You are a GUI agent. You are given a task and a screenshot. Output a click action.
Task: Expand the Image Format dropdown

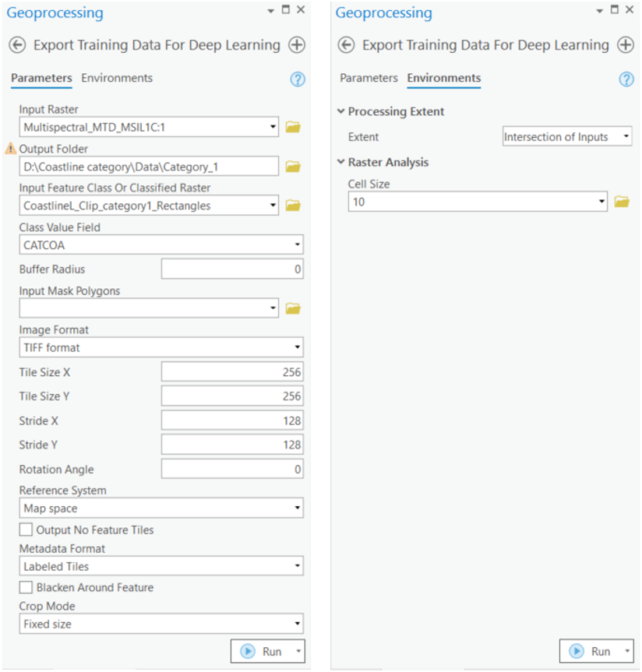(x=161, y=347)
